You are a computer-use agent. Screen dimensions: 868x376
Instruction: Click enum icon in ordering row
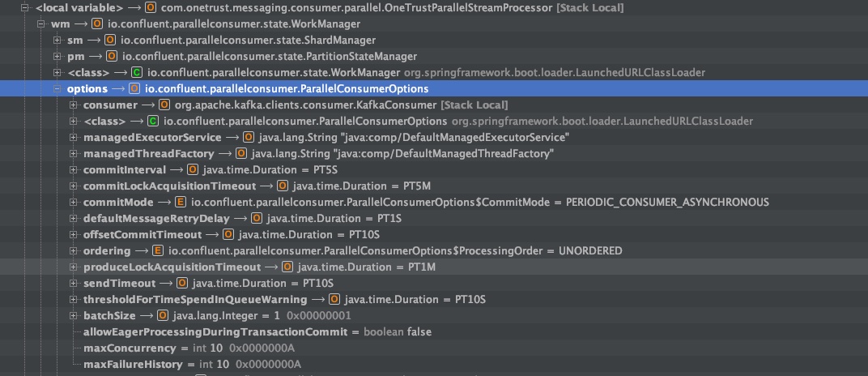(158, 251)
